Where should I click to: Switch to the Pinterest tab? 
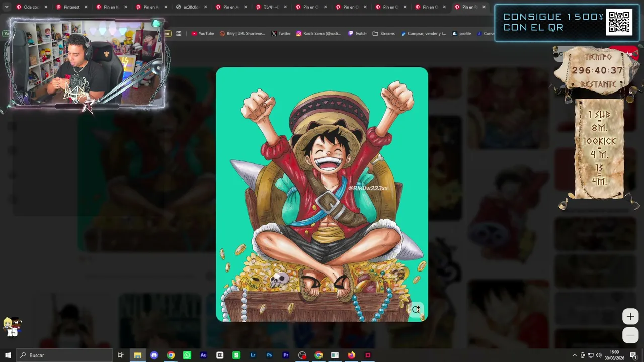[x=71, y=7]
